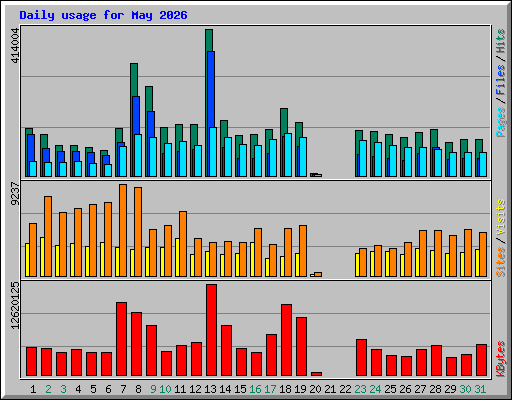This screenshot has width=512, height=400.
Task: Click the orange Sites bar for day 30
Action: pos(468,253)
